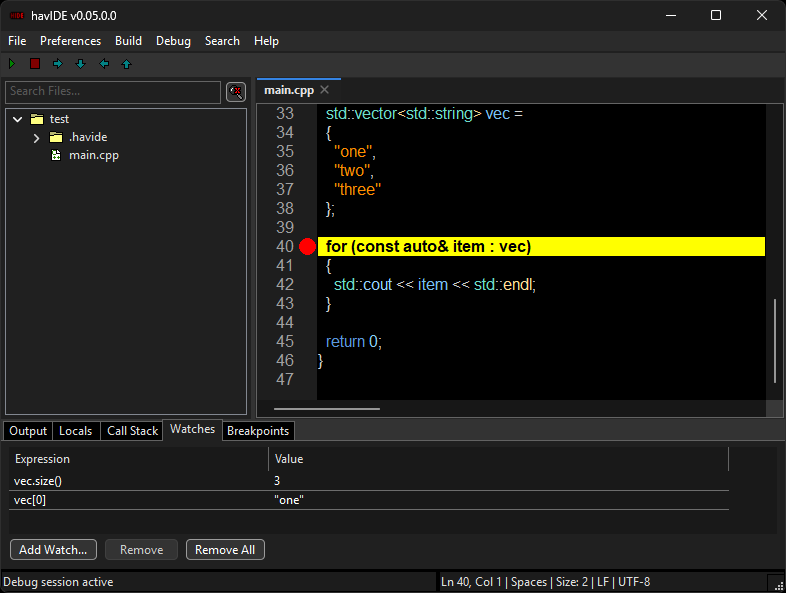Close the main.cpp editor tab
786x593 pixels.
tap(324, 90)
